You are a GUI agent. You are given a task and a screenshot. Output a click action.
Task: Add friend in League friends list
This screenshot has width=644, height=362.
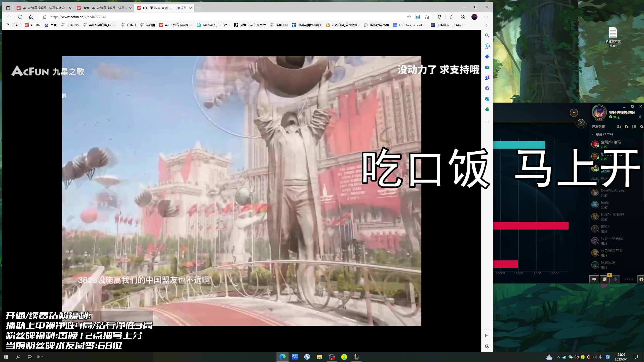pyautogui.click(x=619, y=127)
